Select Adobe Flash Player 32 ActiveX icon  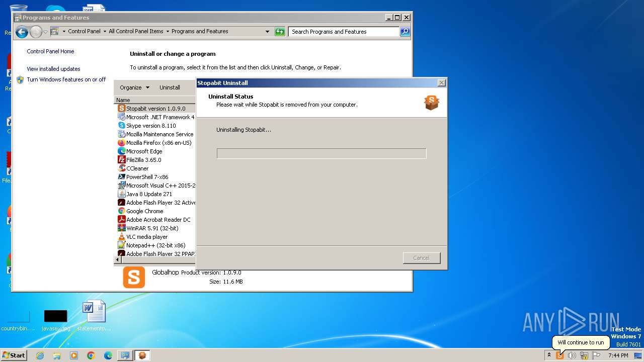(121, 203)
